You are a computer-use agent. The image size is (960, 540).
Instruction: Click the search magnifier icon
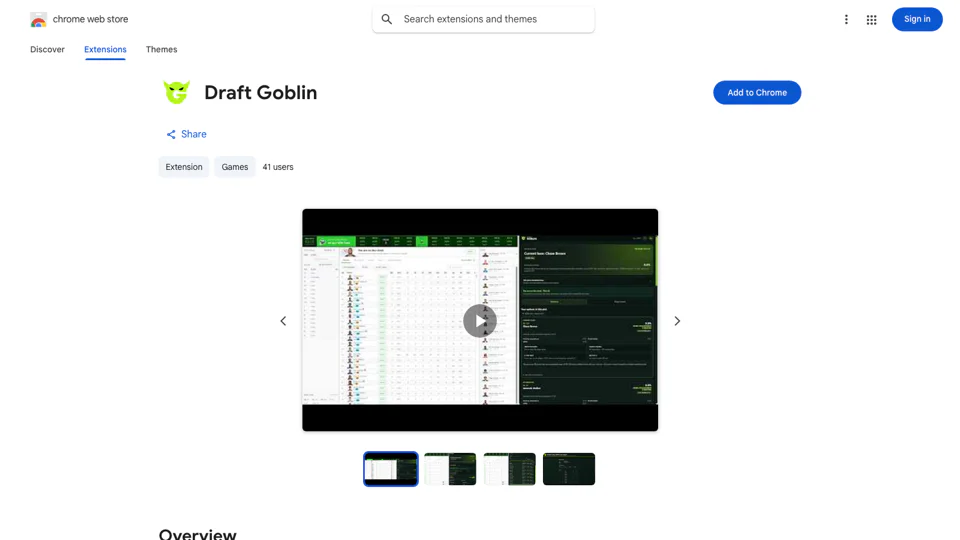[387, 19]
